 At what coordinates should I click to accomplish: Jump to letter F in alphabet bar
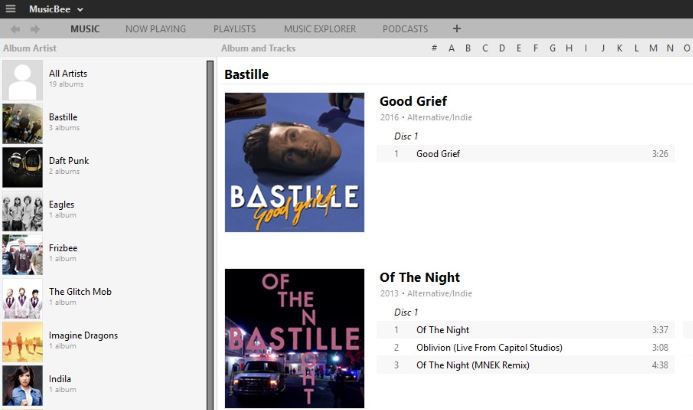click(x=535, y=48)
